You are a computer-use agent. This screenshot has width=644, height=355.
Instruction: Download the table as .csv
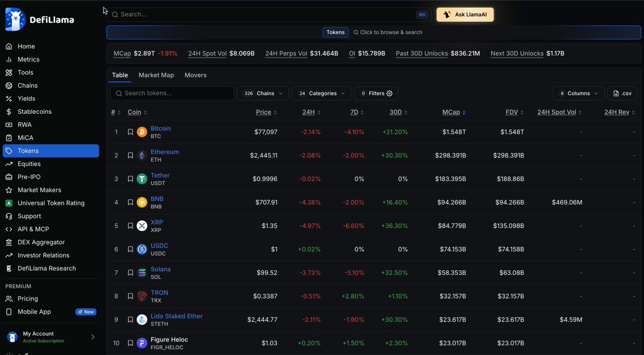coord(622,93)
